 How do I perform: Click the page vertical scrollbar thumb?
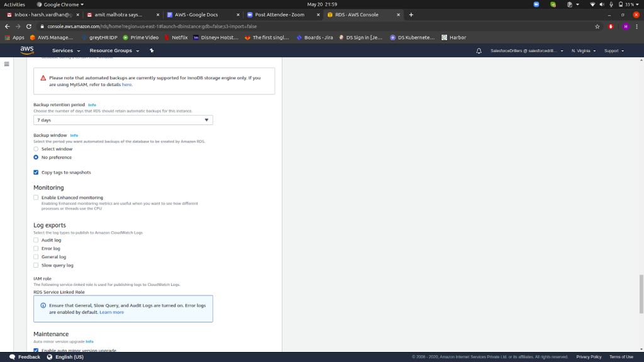click(641, 294)
